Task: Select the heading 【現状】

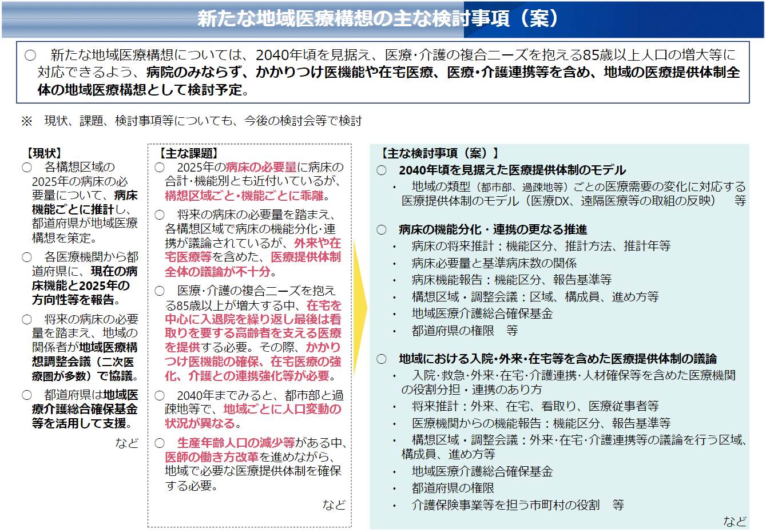Action: coord(43,153)
